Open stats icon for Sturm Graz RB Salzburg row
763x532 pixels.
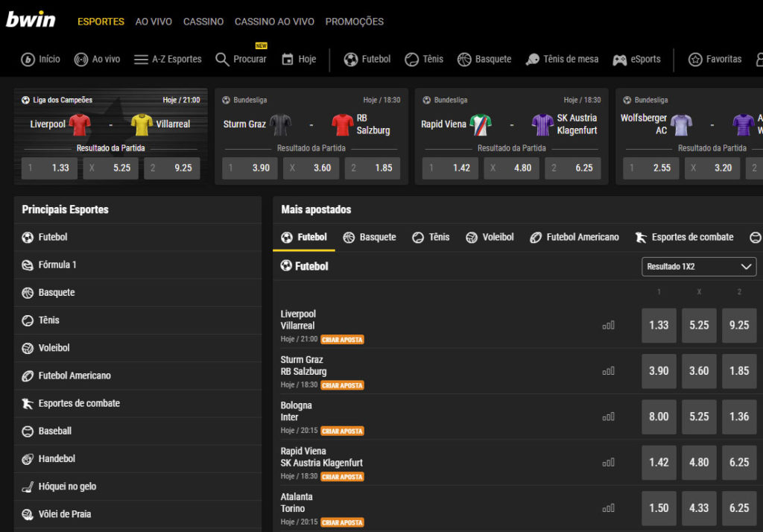pyautogui.click(x=608, y=371)
